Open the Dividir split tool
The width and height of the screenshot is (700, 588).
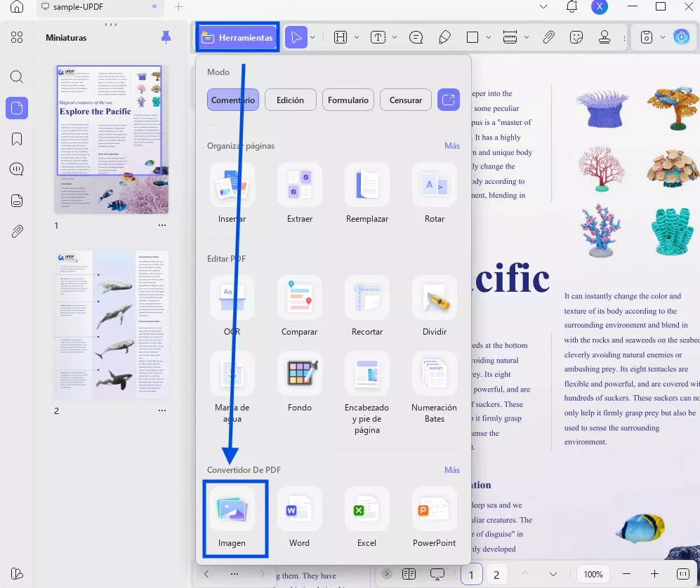435,306
